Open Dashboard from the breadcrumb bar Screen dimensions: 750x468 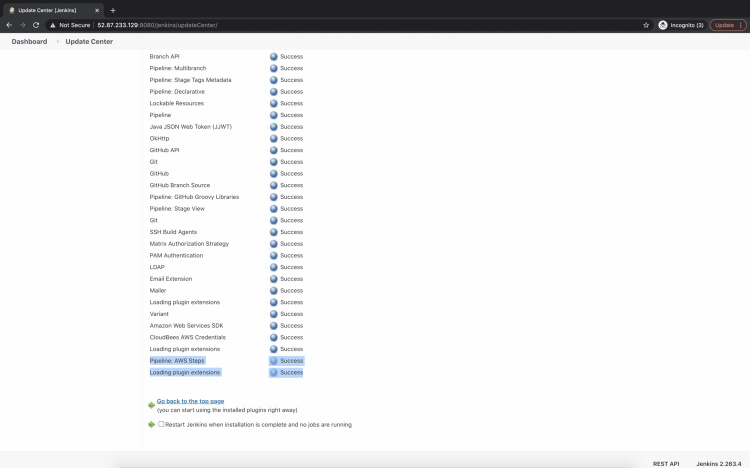click(29, 42)
